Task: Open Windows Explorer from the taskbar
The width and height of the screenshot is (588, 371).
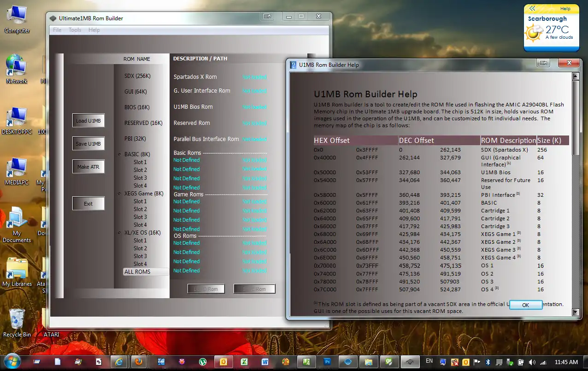Action: pos(368,362)
